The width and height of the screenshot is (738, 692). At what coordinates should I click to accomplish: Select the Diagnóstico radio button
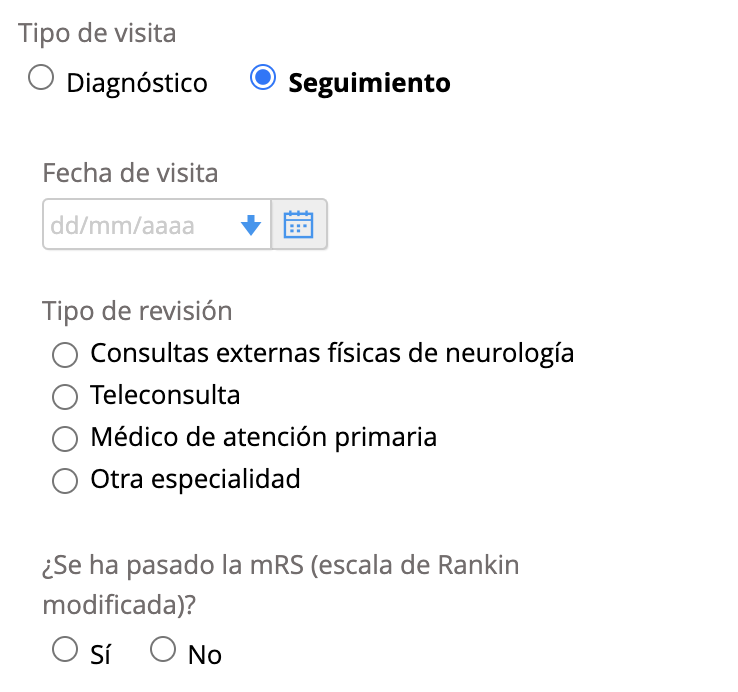pyautogui.click(x=41, y=77)
